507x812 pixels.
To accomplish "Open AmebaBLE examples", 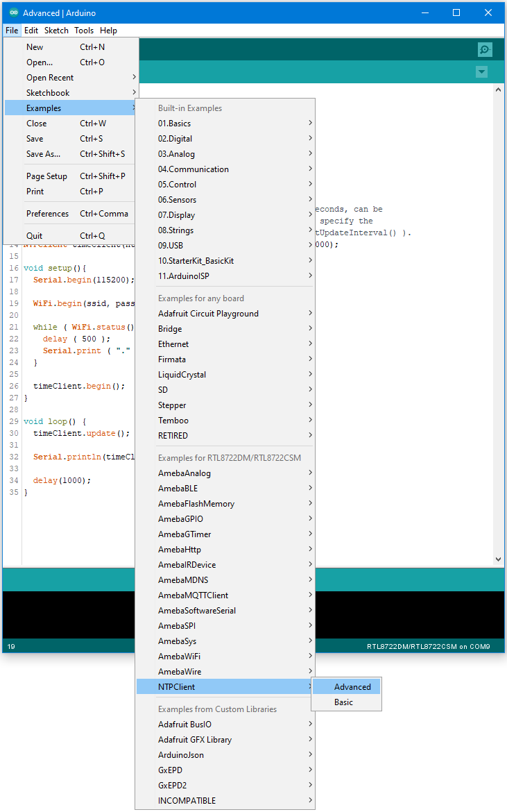I will (x=225, y=489).
